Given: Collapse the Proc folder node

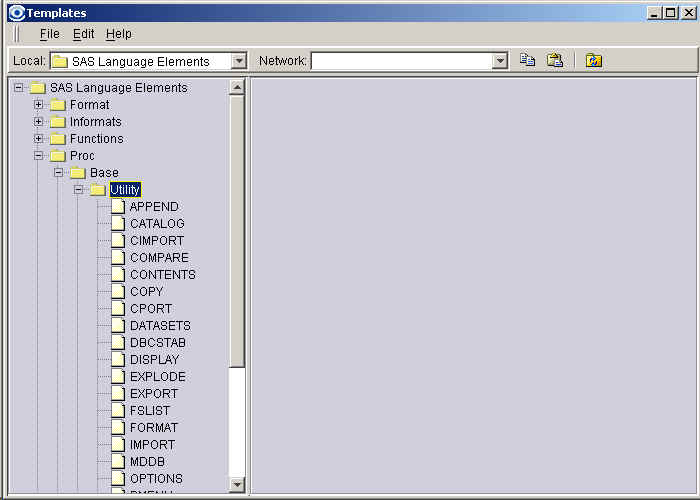Looking at the screenshot, I should pos(38,155).
